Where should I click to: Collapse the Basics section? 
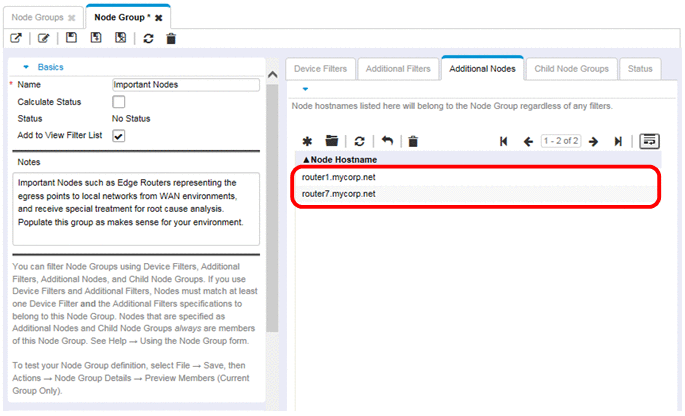27,67
